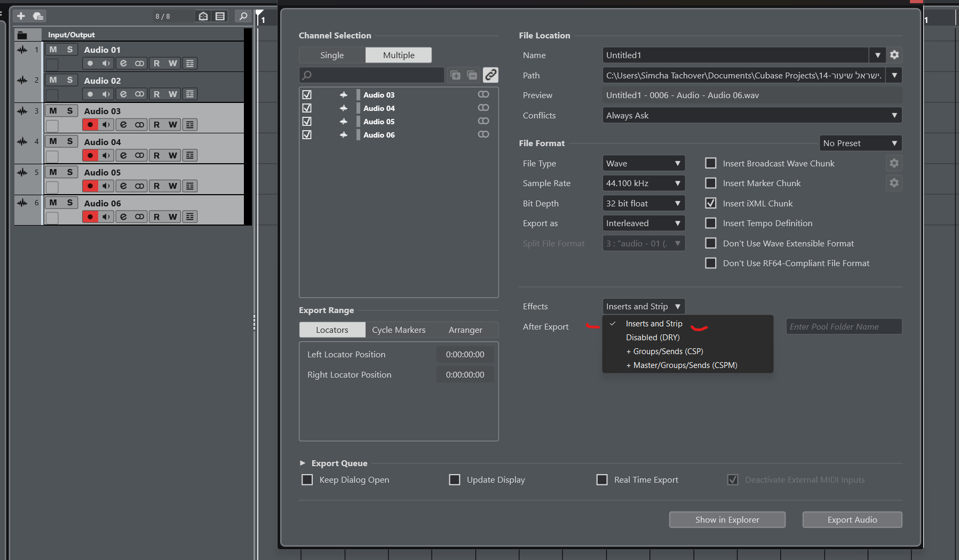959x560 pixels.
Task: Open the Name naming scheme dropdown arrow
Action: pyautogui.click(x=877, y=55)
